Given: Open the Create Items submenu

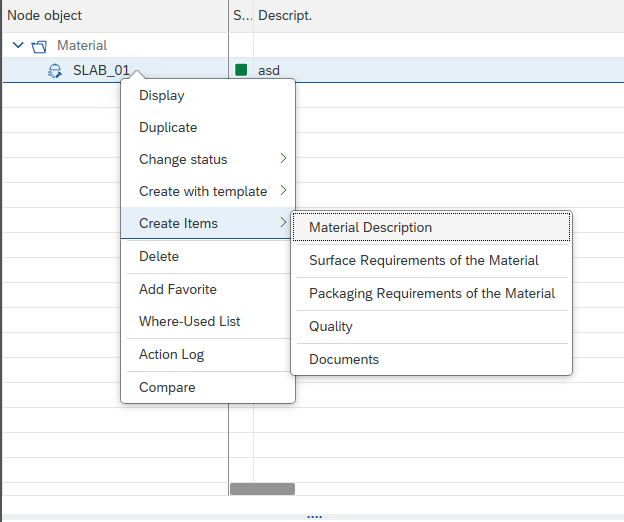Looking at the screenshot, I should coord(178,223).
